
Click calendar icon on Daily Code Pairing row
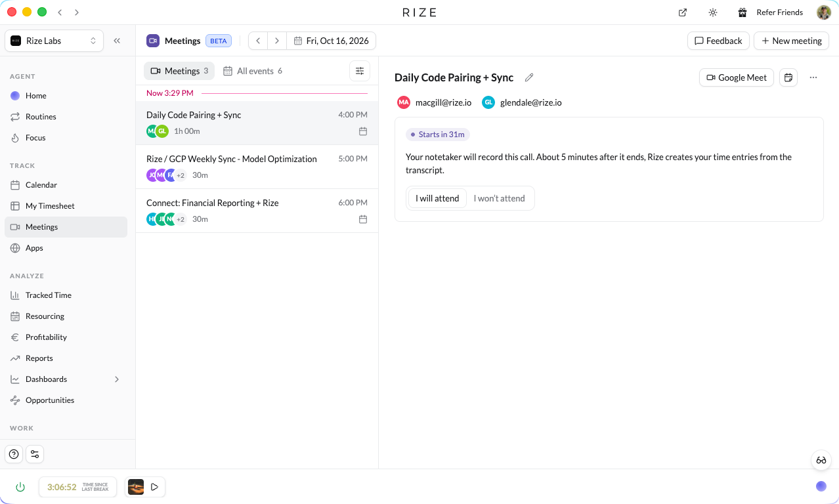pyautogui.click(x=363, y=131)
